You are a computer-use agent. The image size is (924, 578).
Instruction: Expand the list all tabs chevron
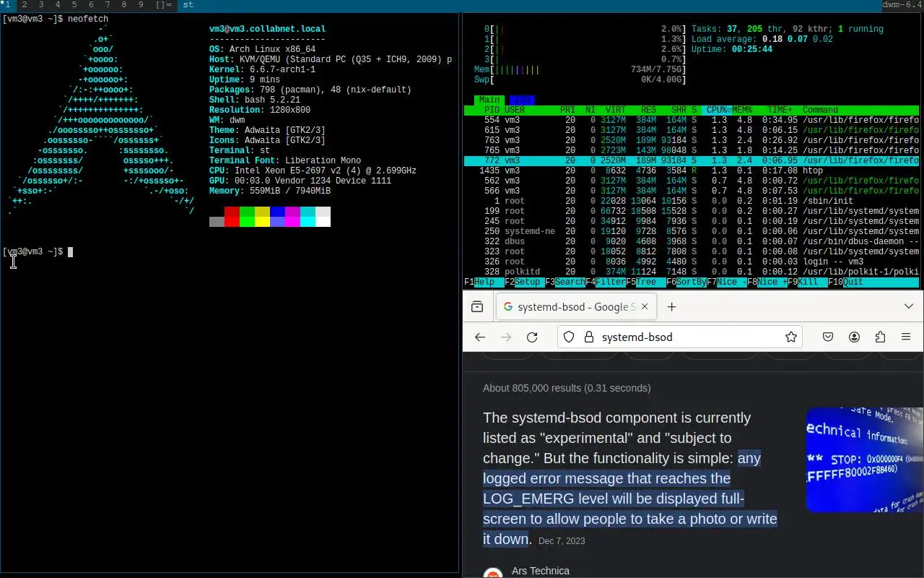point(909,306)
